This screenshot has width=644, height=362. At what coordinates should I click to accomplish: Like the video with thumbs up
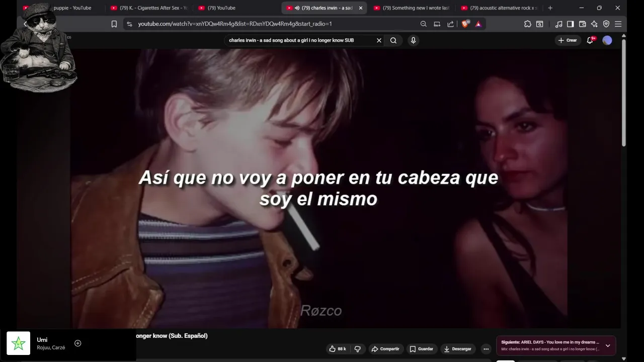338,349
